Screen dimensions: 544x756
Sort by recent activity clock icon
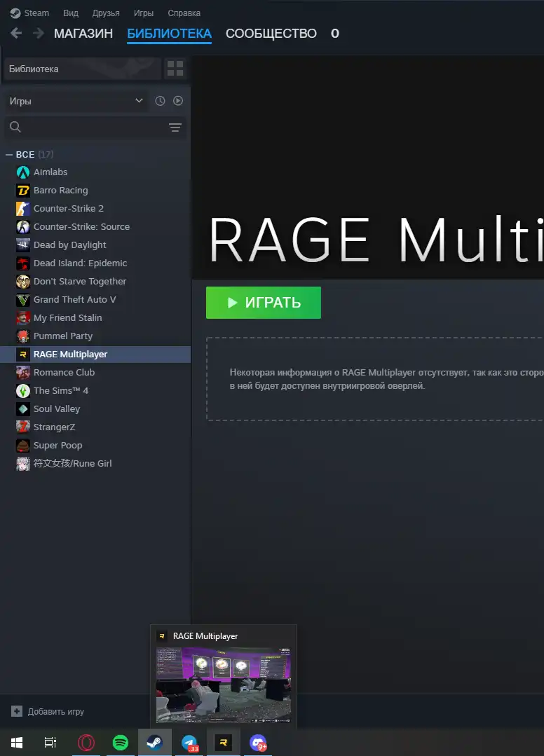point(160,101)
